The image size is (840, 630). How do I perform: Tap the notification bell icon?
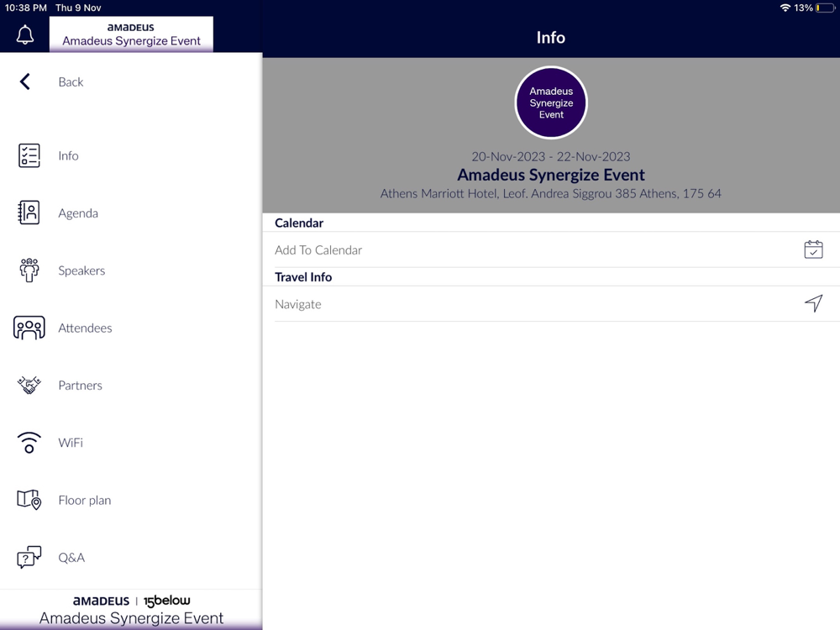click(x=24, y=34)
